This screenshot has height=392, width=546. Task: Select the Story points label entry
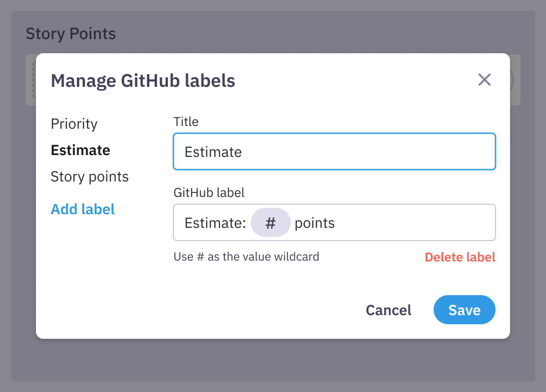click(90, 176)
